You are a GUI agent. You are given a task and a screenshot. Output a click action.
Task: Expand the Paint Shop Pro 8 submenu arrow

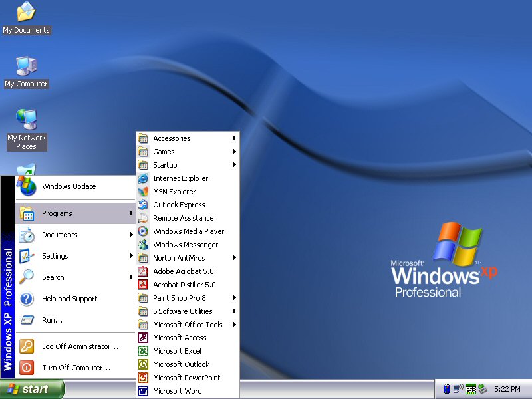pyautogui.click(x=235, y=297)
